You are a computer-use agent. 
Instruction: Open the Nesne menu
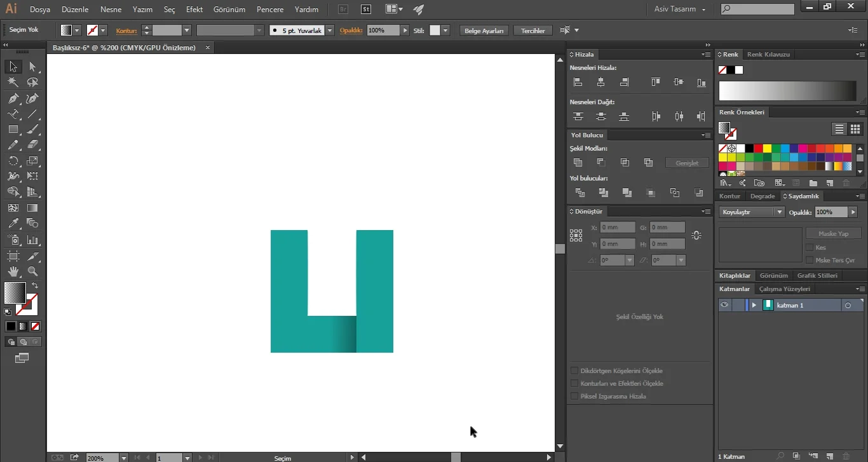(x=111, y=10)
